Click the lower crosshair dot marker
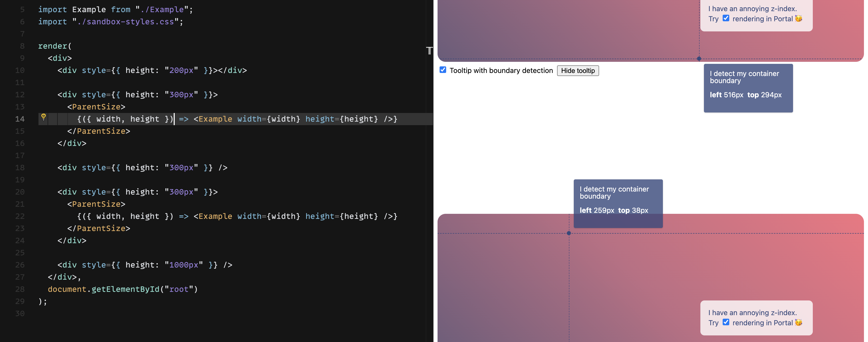Viewport: 868px width, 342px height. [x=569, y=233]
